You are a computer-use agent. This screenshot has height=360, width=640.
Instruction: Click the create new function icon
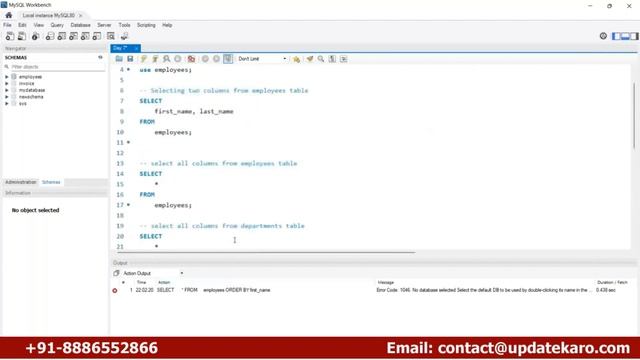pyautogui.click(x=97, y=36)
